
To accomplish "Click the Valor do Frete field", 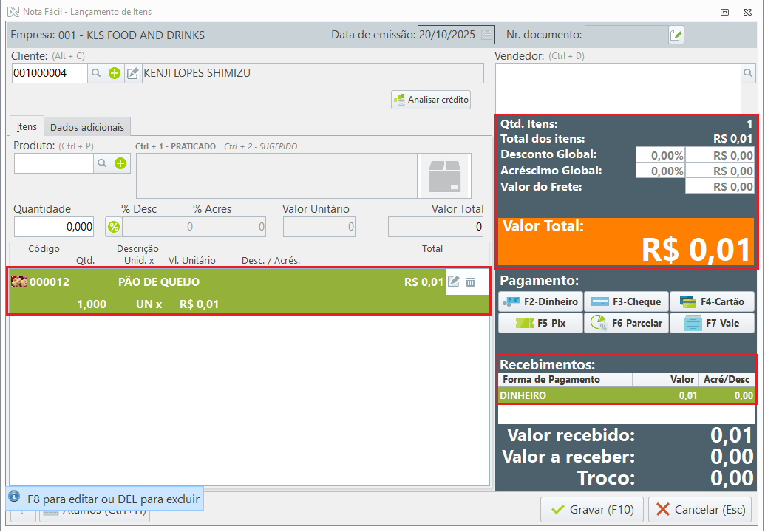I will click(x=720, y=187).
